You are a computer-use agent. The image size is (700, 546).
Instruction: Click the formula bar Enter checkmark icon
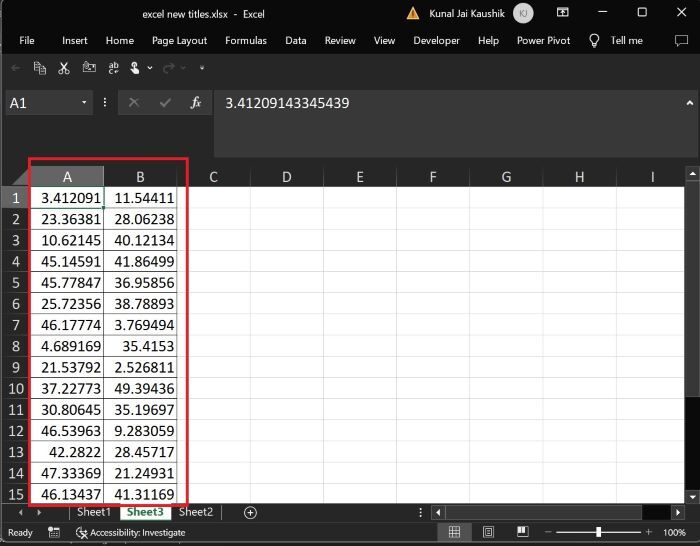tap(165, 103)
